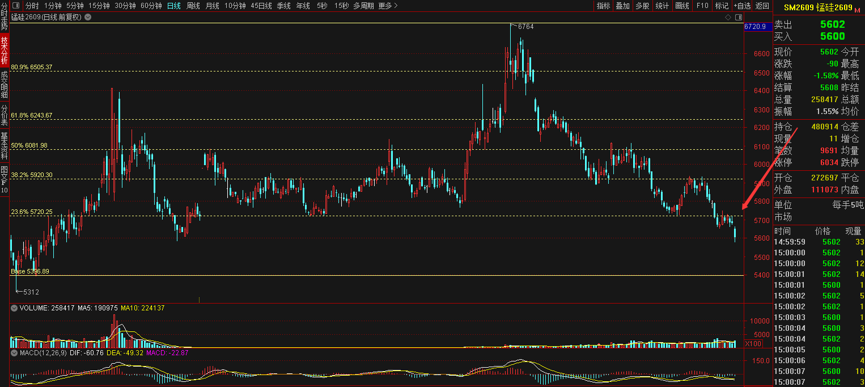This screenshot has width=865, height=387.
Task: Click the 叠加 overlay button
Action: click(622, 6)
